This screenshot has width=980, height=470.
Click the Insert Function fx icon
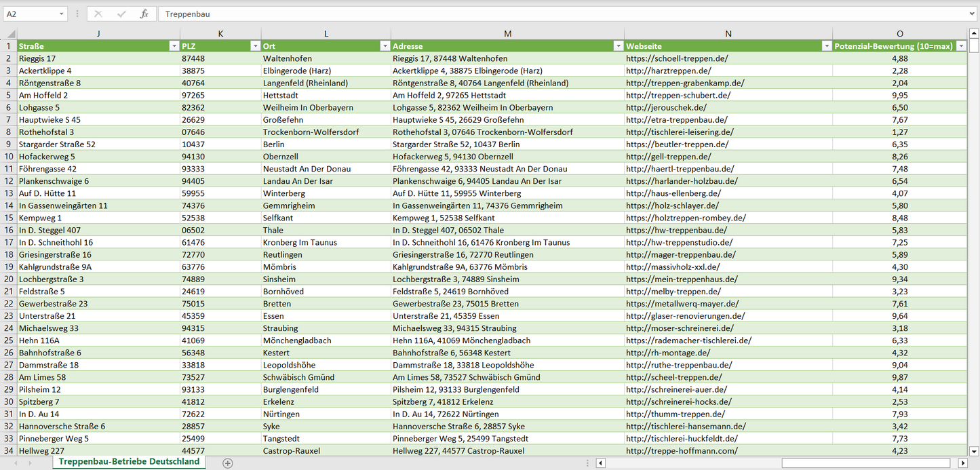click(x=144, y=14)
